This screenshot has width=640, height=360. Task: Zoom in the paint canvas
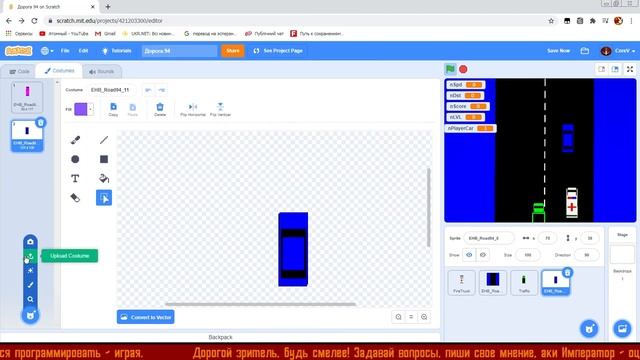pos(424,317)
